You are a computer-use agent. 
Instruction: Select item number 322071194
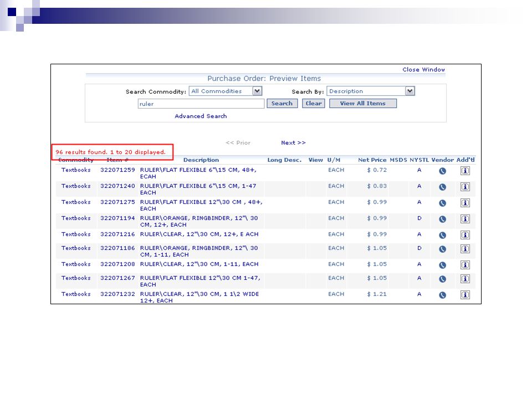click(117, 218)
